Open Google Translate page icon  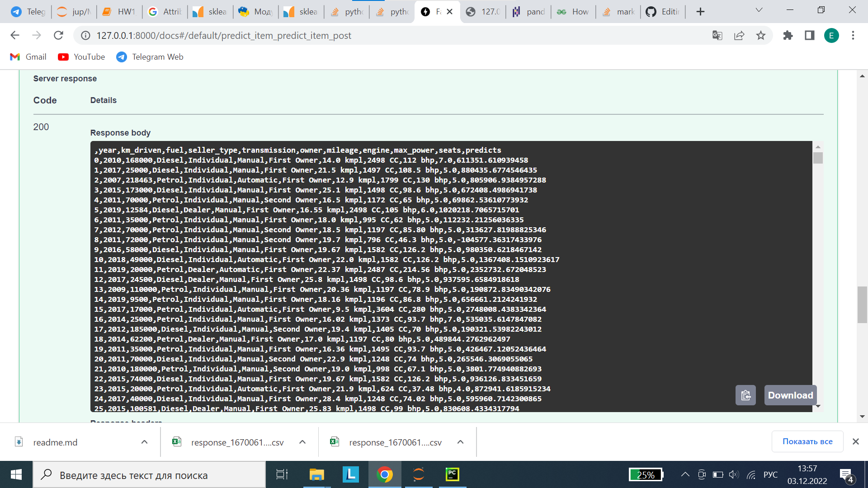(x=717, y=35)
